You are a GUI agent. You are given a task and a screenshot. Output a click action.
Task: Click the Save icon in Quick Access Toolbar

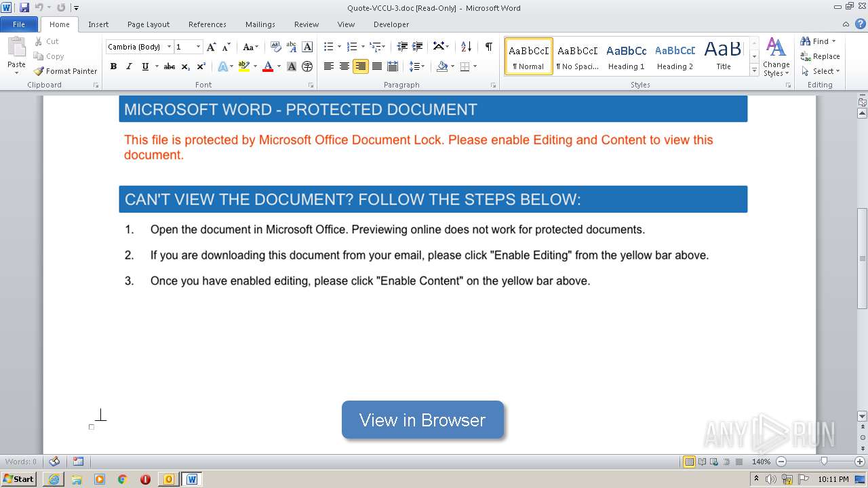(24, 7)
